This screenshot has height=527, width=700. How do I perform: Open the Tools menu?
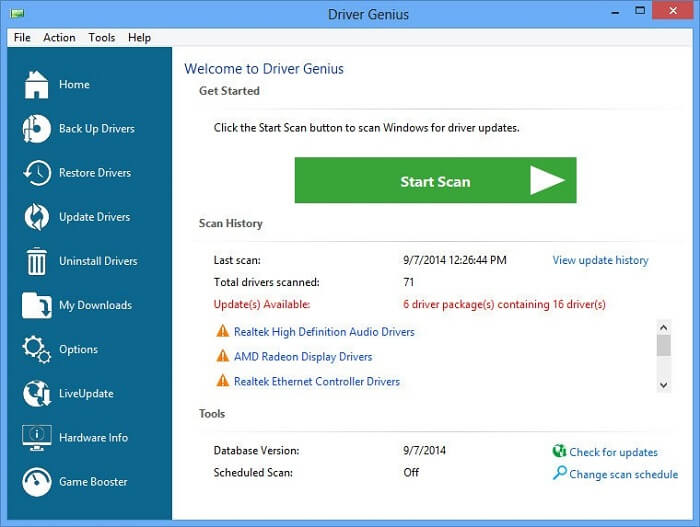[x=102, y=38]
